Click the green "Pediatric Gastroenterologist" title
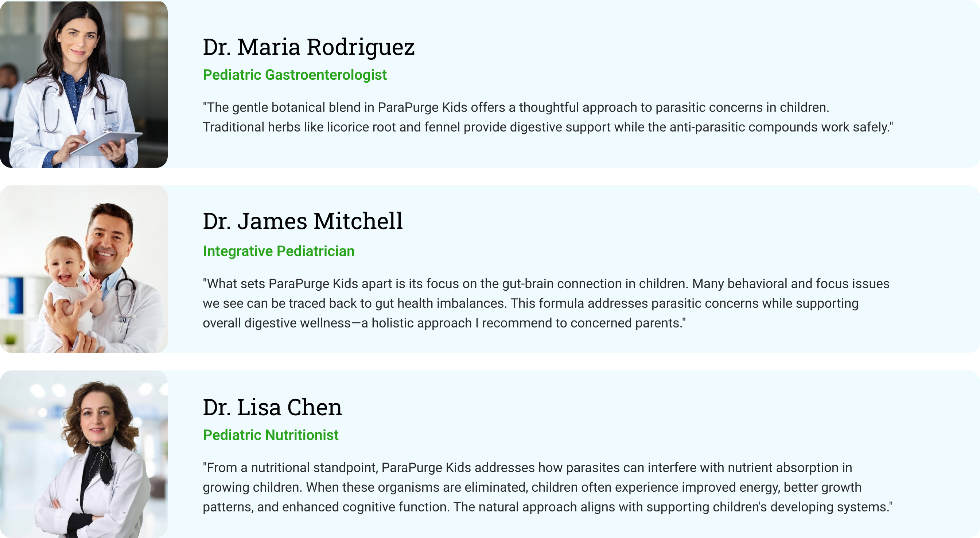This screenshot has height=538, width=980. 295,75
